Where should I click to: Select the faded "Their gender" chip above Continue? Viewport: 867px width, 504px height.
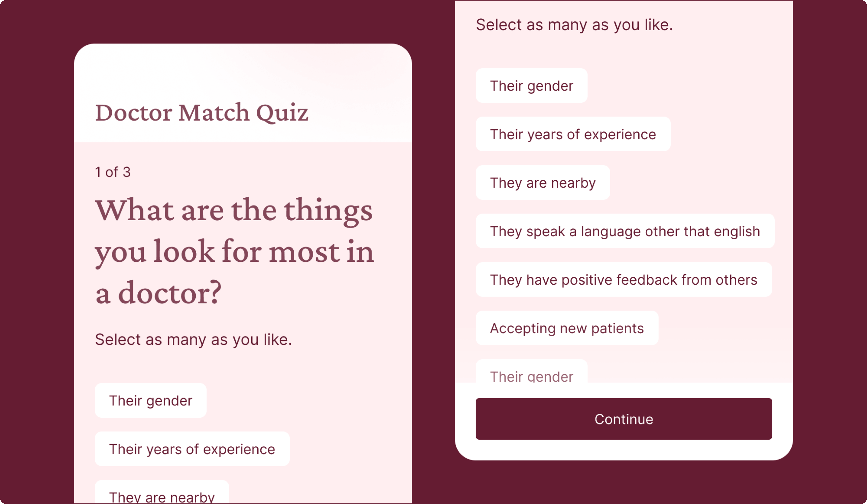coord(531,374)
